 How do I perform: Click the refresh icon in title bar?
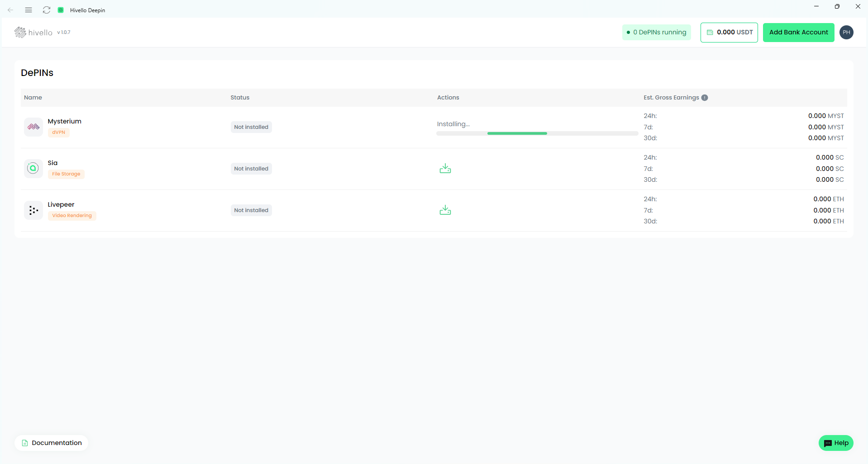(x=46, y=10)
